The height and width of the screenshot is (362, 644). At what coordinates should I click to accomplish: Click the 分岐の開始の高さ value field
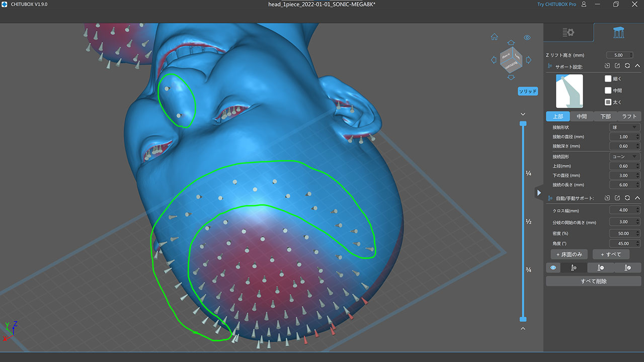[x=624, y=222]
